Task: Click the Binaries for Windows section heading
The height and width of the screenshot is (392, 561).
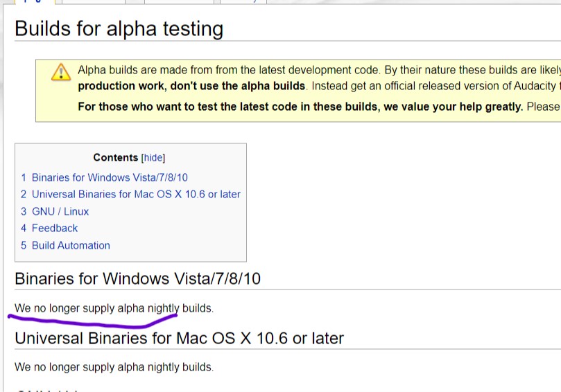Action: click(138, 278)
